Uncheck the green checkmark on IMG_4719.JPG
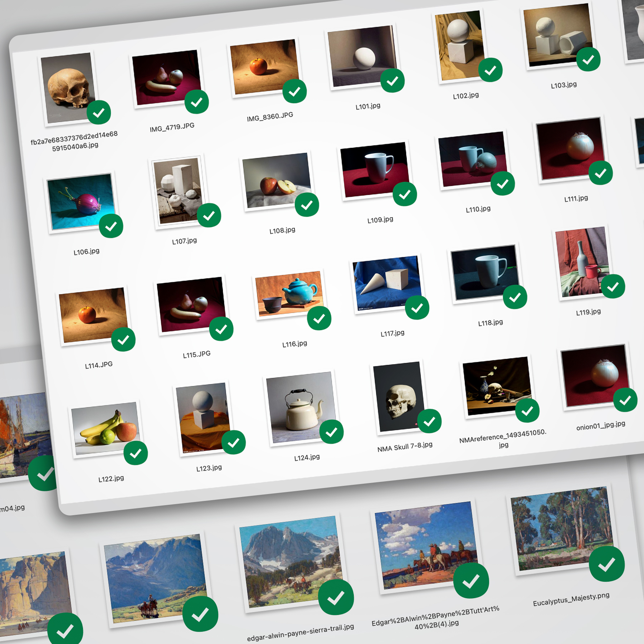The width and height of the screenshot is (644, 644). pos(197,102)
